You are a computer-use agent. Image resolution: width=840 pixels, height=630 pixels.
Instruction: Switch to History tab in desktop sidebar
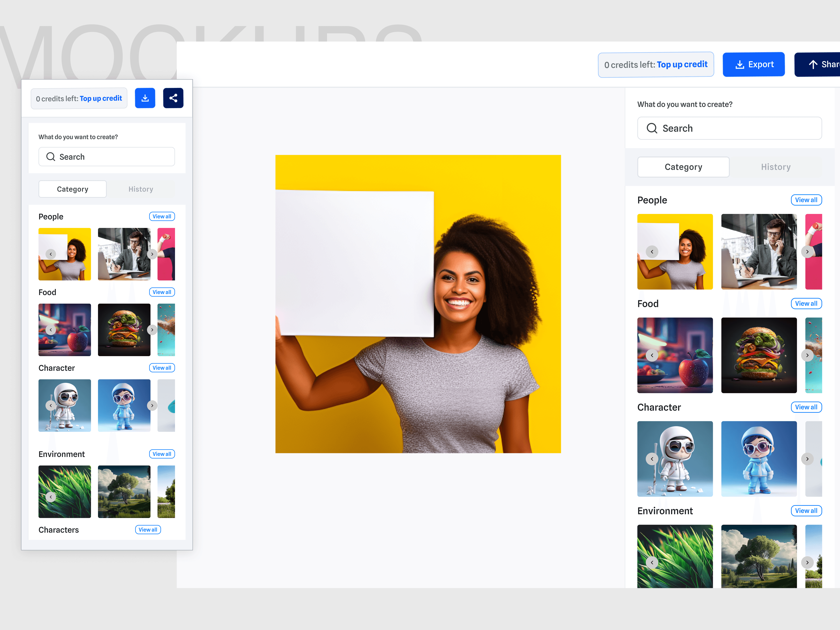775,167
